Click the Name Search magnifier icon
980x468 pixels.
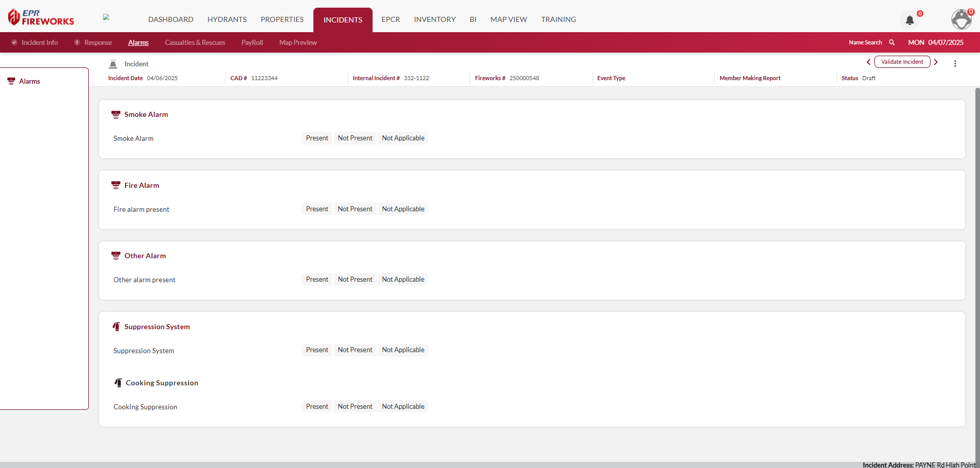coord(892,42)
